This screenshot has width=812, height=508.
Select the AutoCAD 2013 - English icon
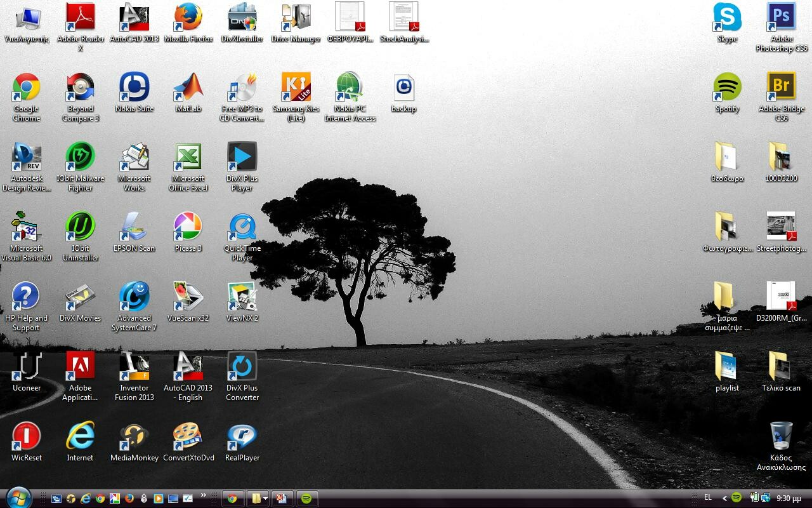(x=188, y=367)
